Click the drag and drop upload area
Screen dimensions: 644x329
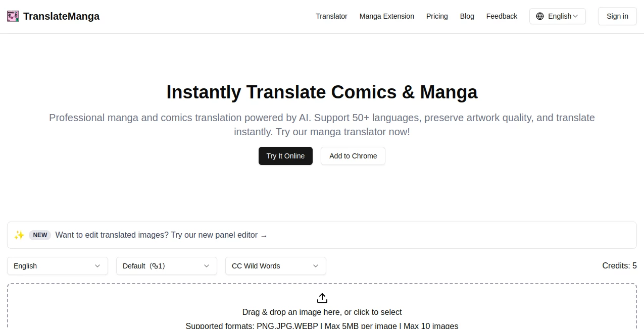coord(322,308)
